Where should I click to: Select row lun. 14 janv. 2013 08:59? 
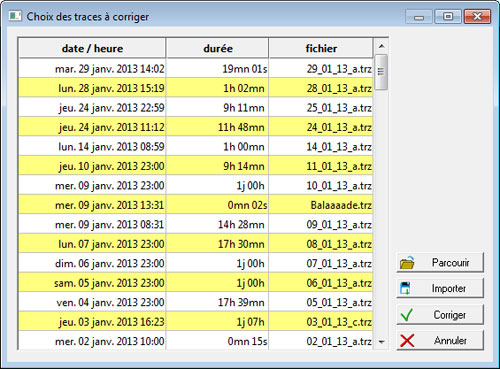[x=196, y=146]
